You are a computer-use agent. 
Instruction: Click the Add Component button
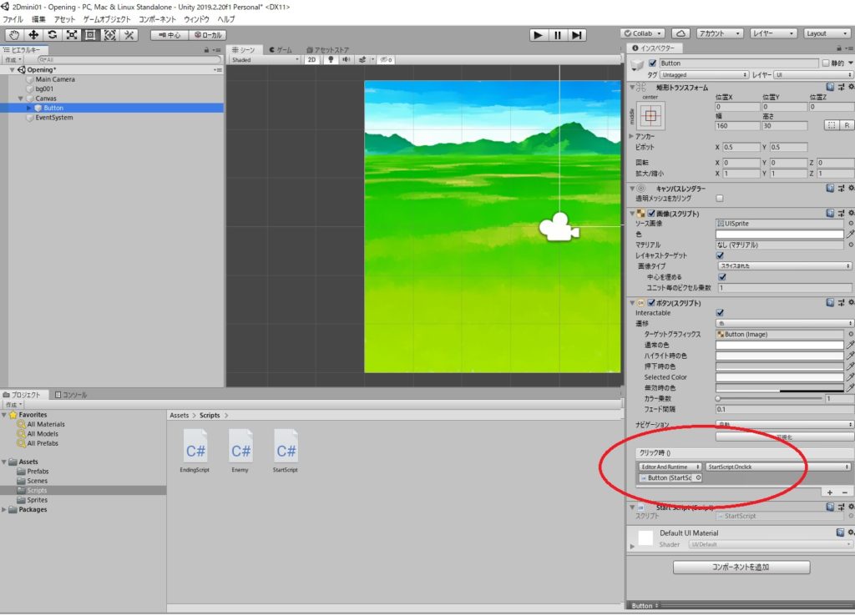[x=741, y=568]
